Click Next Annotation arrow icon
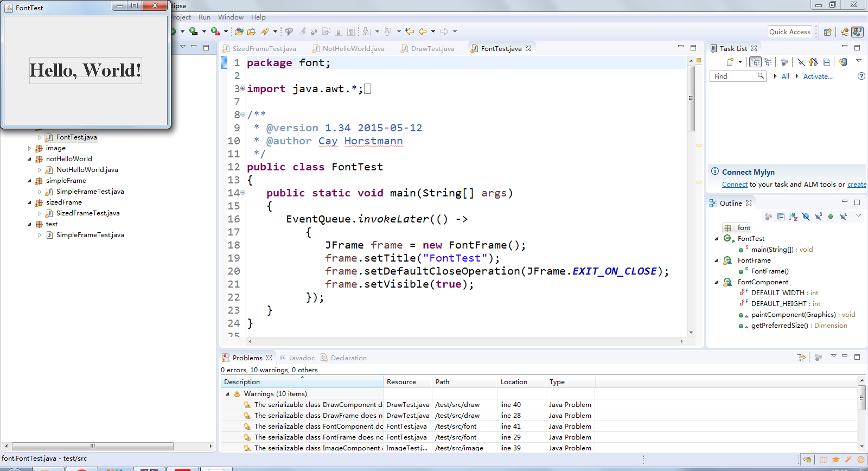This screenshot has height=471, width=868. tap(366, 31)
